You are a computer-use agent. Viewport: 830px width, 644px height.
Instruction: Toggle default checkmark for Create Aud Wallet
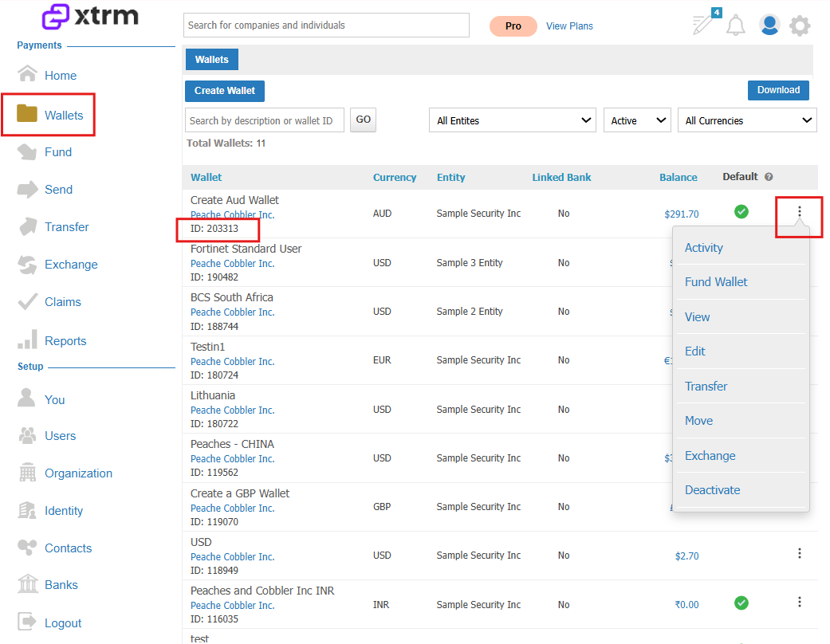(741, 212)
